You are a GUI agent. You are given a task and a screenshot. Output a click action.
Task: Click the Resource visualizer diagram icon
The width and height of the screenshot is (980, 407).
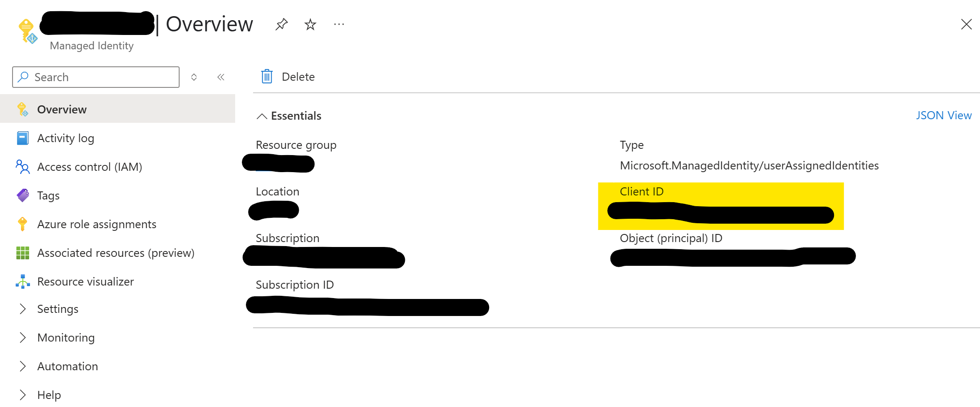tap(22, 281)
